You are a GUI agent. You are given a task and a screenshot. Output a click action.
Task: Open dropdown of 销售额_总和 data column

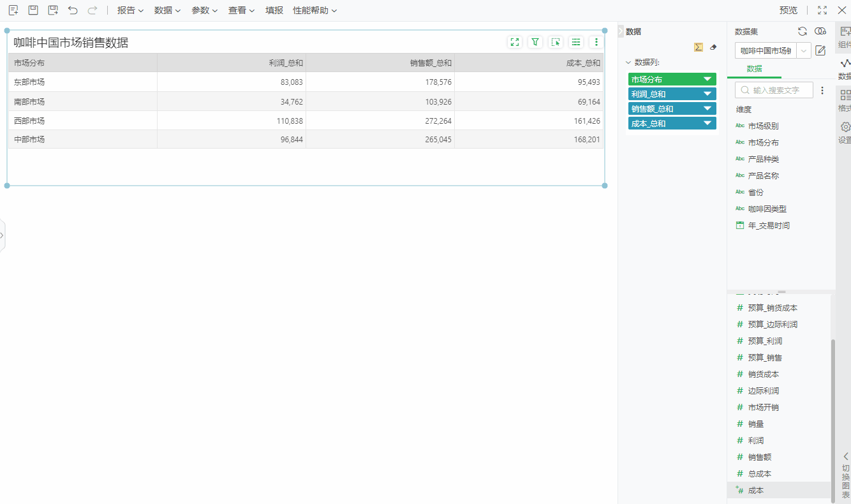point(707,108)
